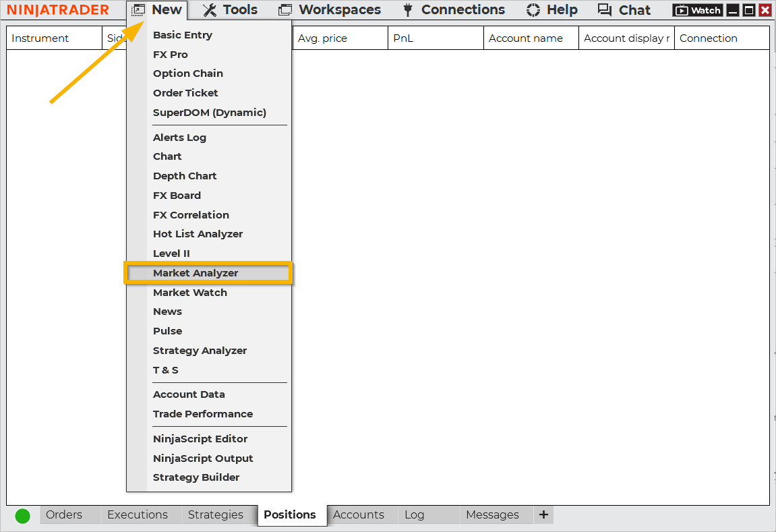This screenshot has width=776, height=532.
Task: Select Market Analyzer menu item
Action: (209, 272)
